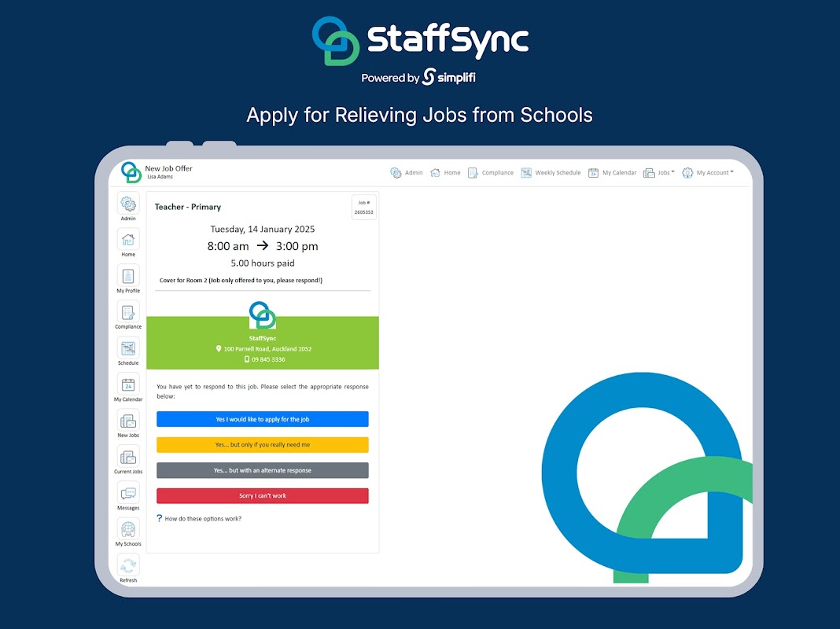Image resolution: width=840 pixels, height=629 pixels.
Task: Click the Weekly Schedule icon in top navigation
Action: (x=526, y=173)
